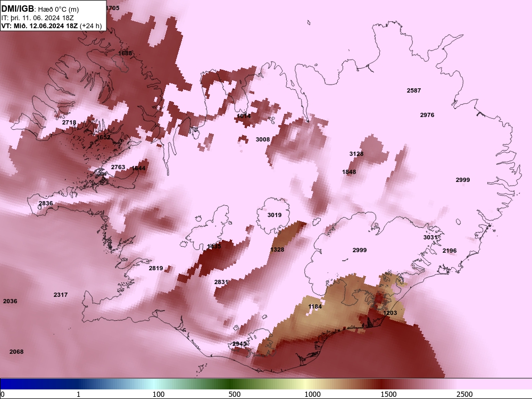Click the 1184 height label

(x=315, y=307)
